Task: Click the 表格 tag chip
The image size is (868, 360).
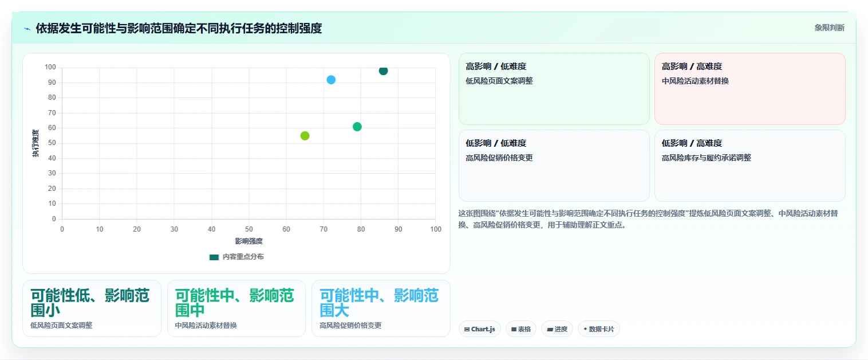Action: (521, 329)
